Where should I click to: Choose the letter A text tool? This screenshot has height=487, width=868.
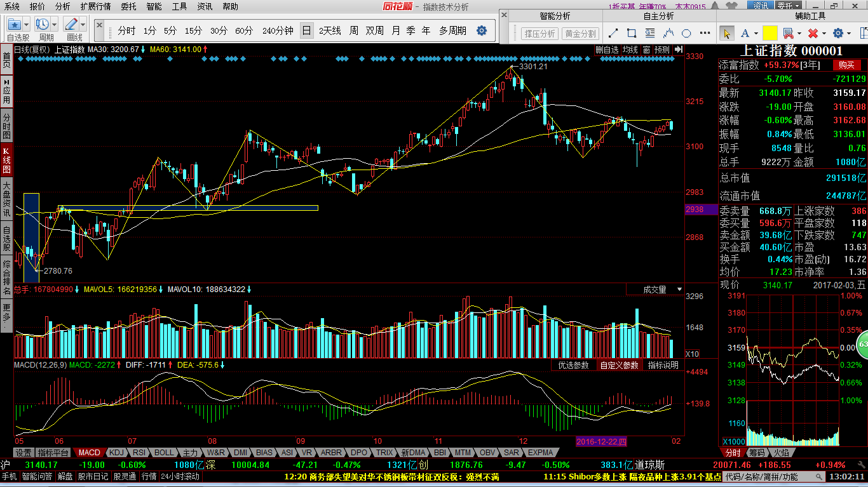(745, 33)
